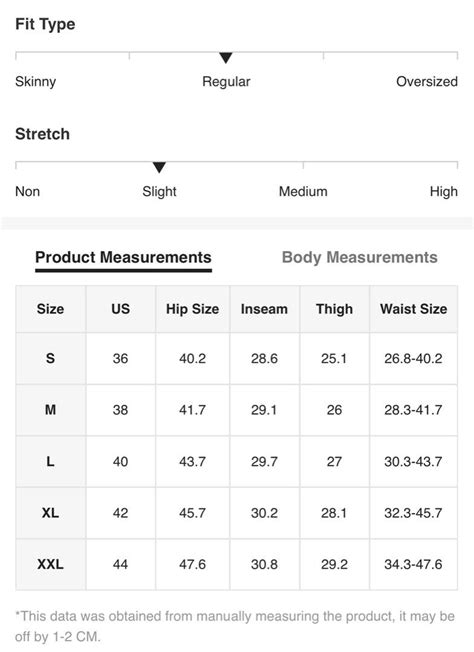
Task: Click the Thigh column header
Action: click(x=334, y=309)
